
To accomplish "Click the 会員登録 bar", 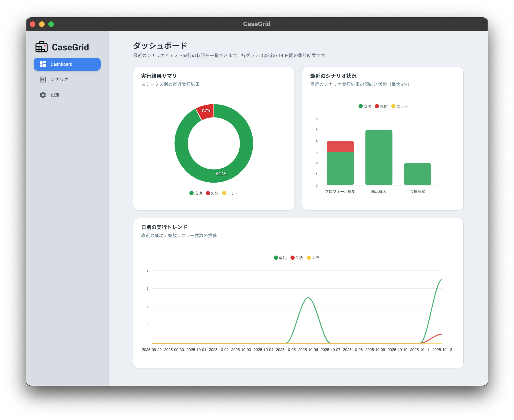I will point(417,174).
